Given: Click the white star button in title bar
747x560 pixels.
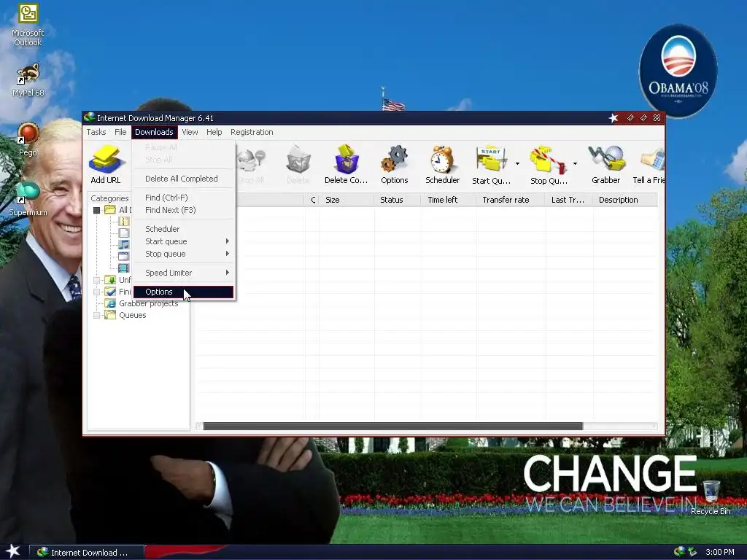Looking at the screenshot, I should (613, 118).
